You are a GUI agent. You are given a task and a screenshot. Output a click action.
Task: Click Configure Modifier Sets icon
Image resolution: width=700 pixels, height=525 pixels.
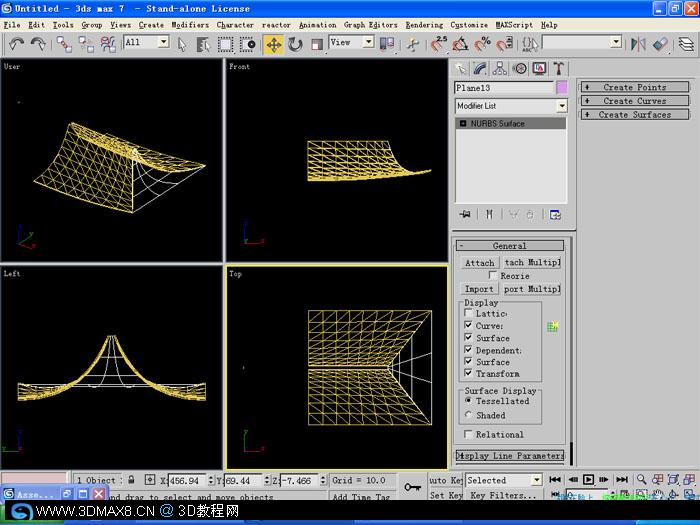point(555,215)
